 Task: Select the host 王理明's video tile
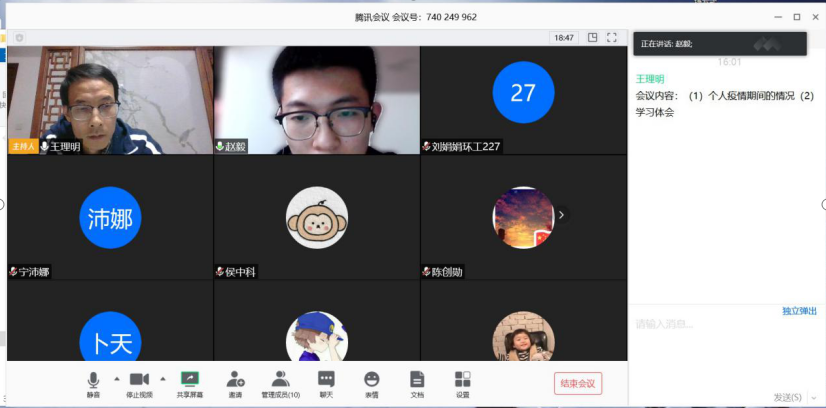[110, 99]
